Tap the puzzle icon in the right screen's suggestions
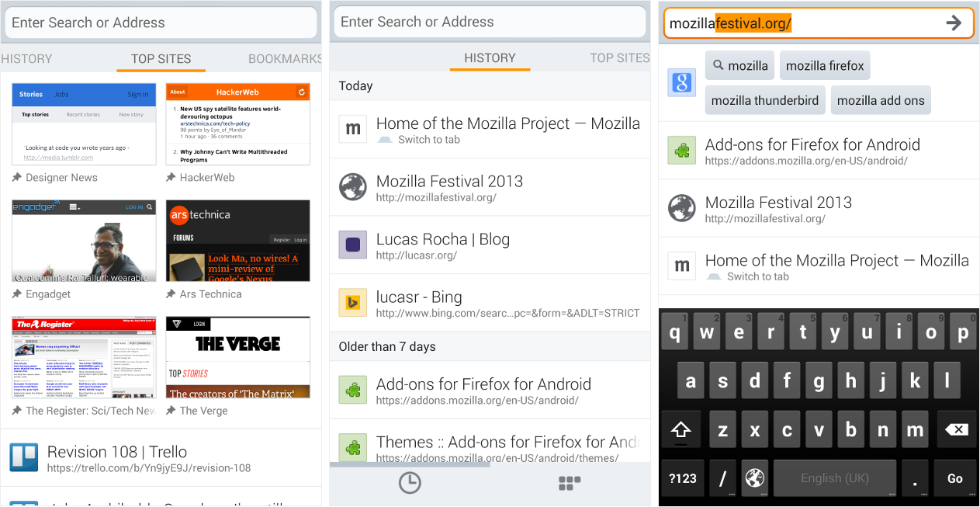980x507 pixels. 682,151
